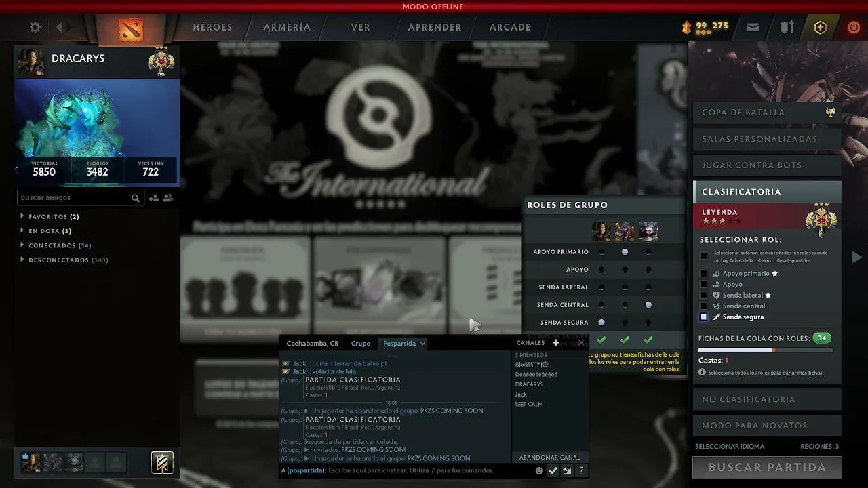Click the first party member portrait in Roles de Grupo
The height and width of the screenshot is (488, 868).
click(x=601, y=231)
